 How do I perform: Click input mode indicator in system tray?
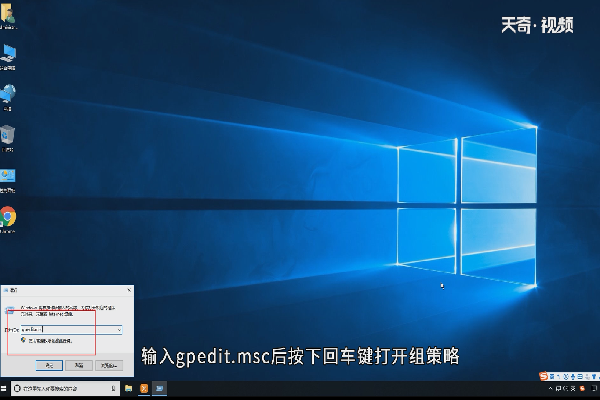click(x=573, y=389)
